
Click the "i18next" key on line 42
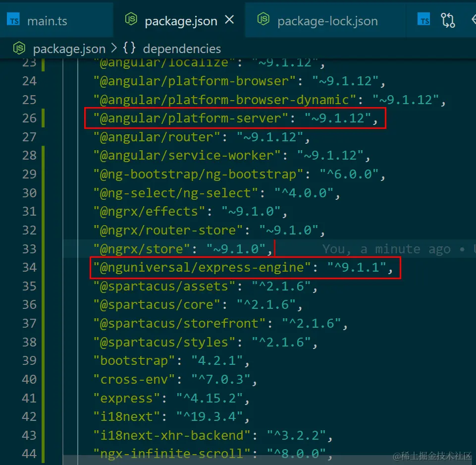click(x=126, y=417)
